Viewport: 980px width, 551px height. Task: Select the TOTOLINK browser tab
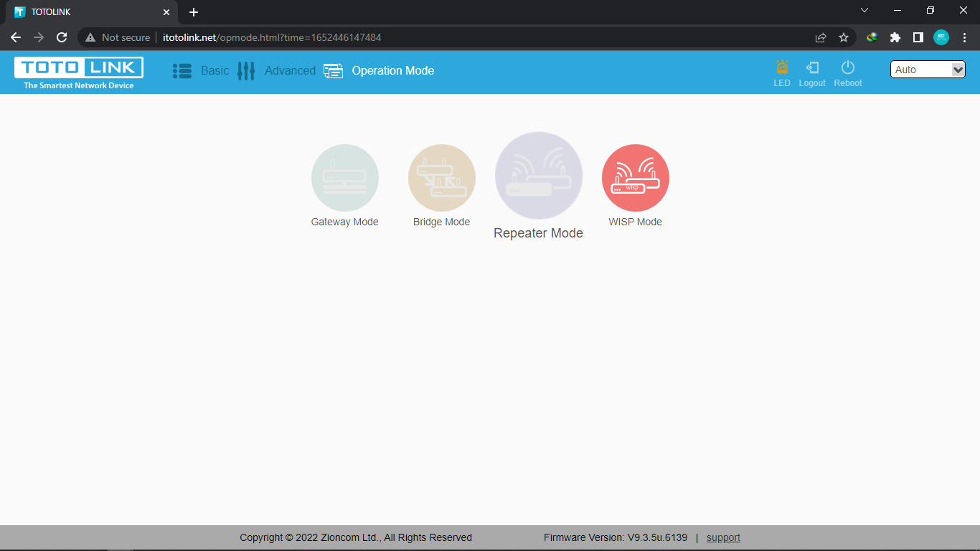point(92,12)
